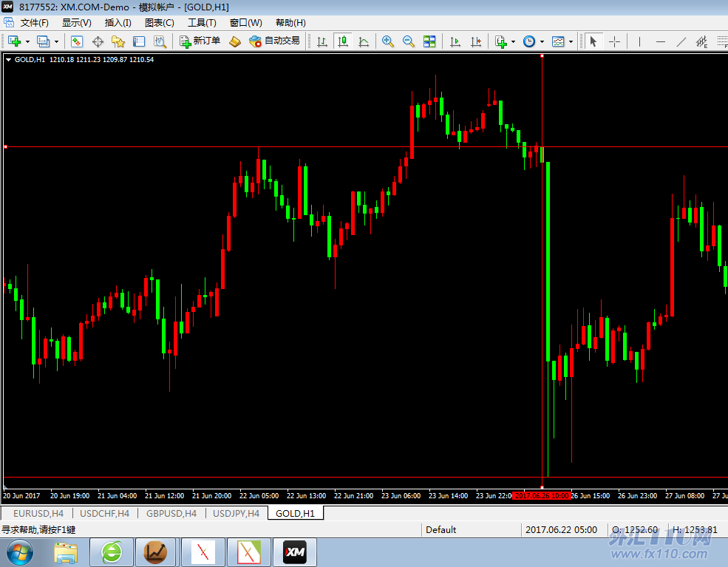Click the 新订单 new order button

[200, 41]
